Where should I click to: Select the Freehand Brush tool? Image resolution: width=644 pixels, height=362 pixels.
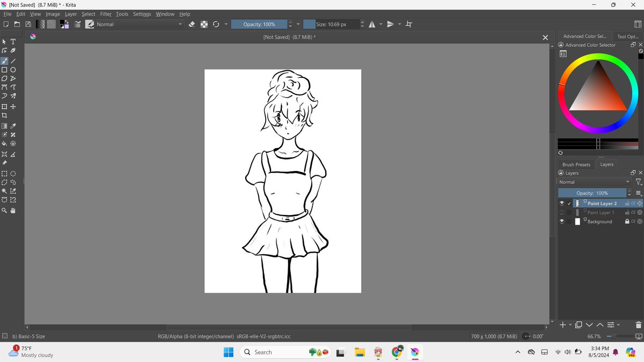tap(4, 61)
